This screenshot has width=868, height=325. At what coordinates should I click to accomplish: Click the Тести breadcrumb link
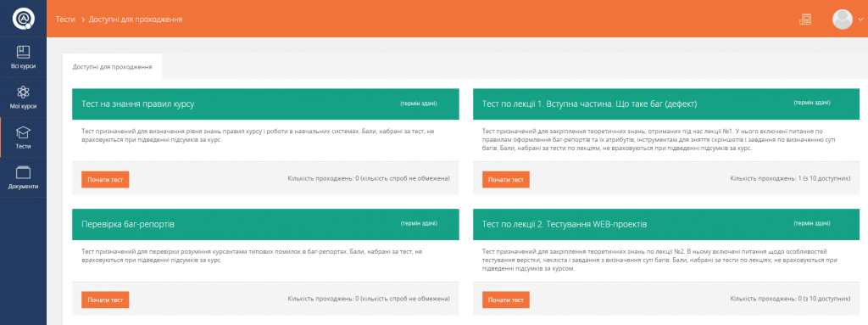tap(65, 19)
